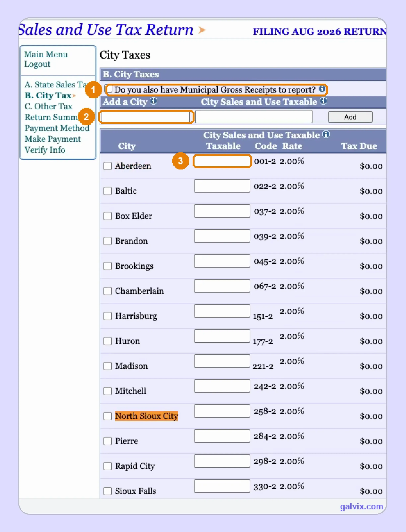Screen dimensions: 406x532
Task: Check the Pierre checkbox
Action: (107, 441)
